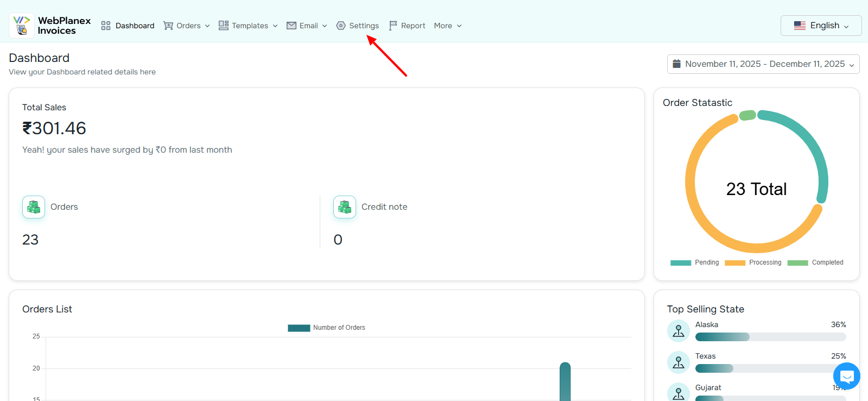Click the Alaska progress bar

click(771, 337)
